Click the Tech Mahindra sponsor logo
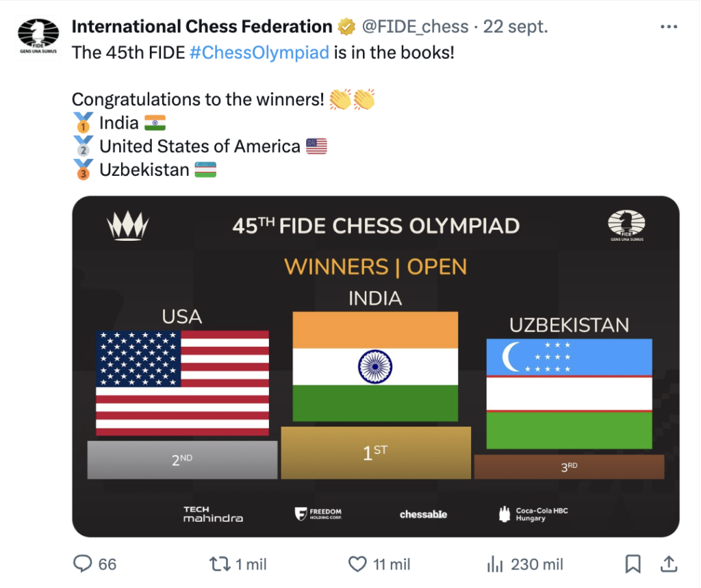Viewport: 701px width, 588px height. point(213,514)
